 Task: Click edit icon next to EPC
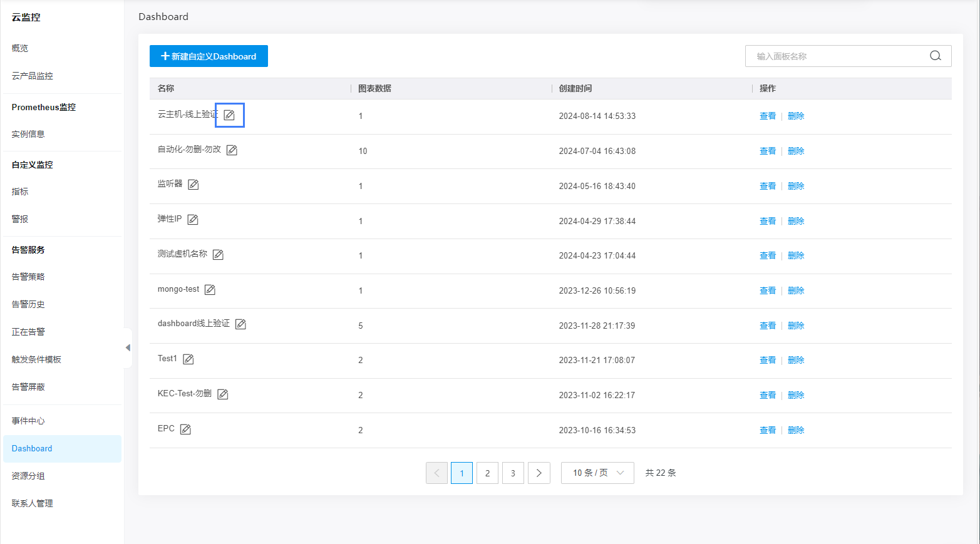(x=185, y=429)
